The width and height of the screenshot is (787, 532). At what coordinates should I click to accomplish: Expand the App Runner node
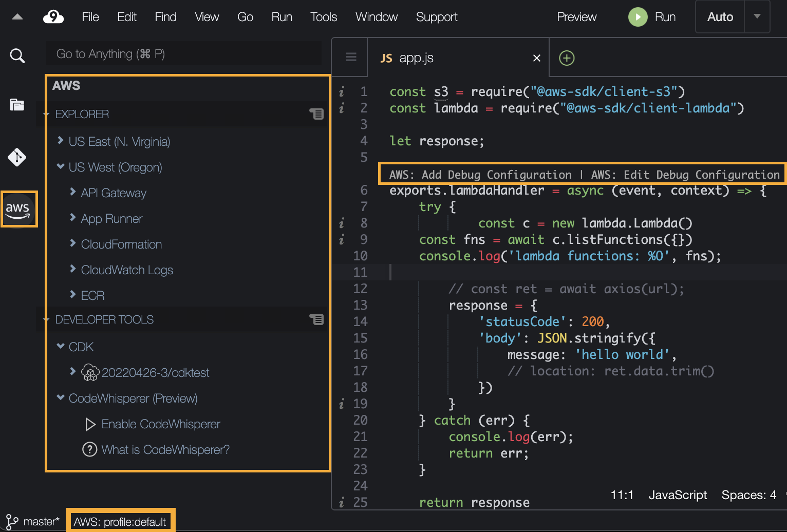(73, 217)
